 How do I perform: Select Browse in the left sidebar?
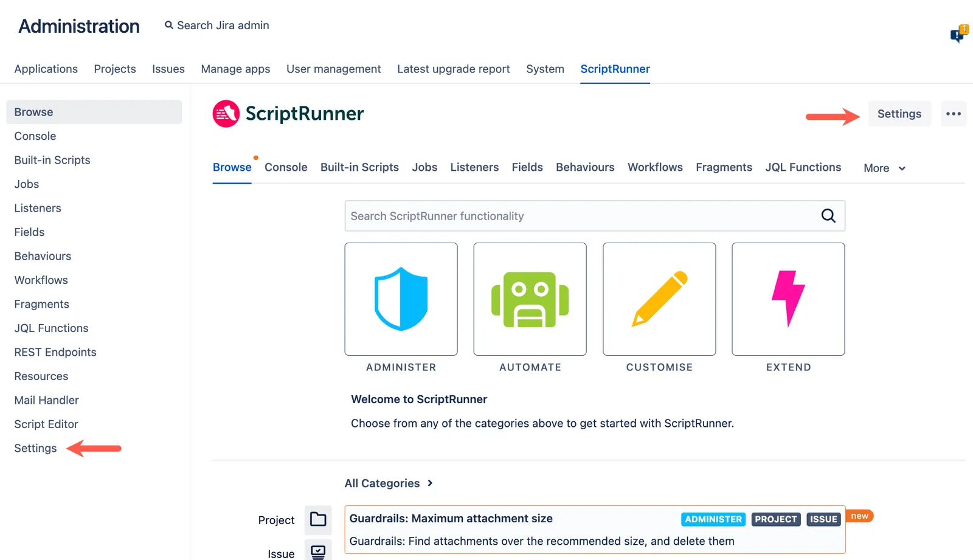click(94, 112)
